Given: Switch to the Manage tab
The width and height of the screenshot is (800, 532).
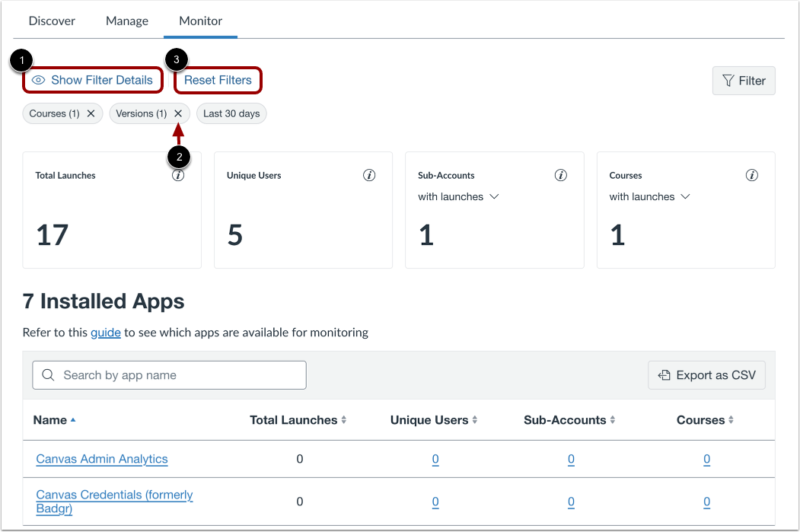Looking at the screenshot, I should click(127, 21).
